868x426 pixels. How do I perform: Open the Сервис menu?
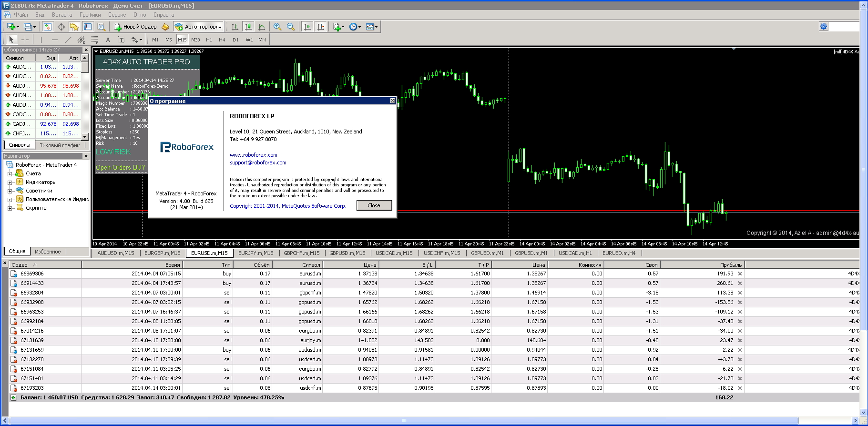[x=117, y=15]
